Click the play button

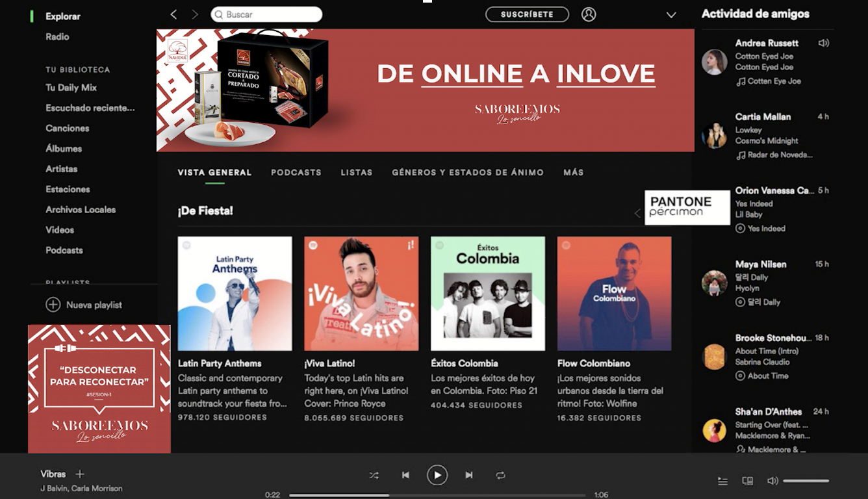tap(437, 475)
